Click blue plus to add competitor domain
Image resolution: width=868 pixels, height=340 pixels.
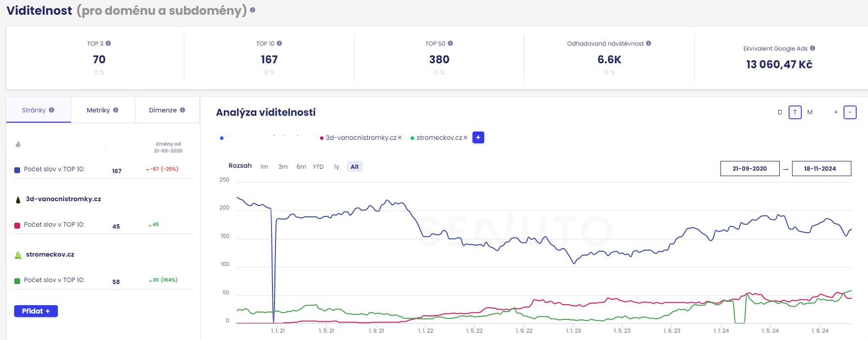click(478, 138)
